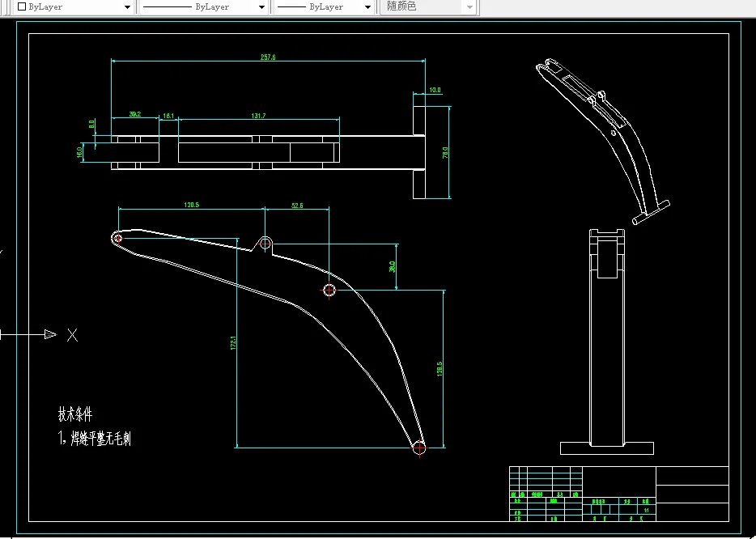This screenshot has width=756, height=539.
Task: Select the base plate in the end view
Action: [607, 448]
